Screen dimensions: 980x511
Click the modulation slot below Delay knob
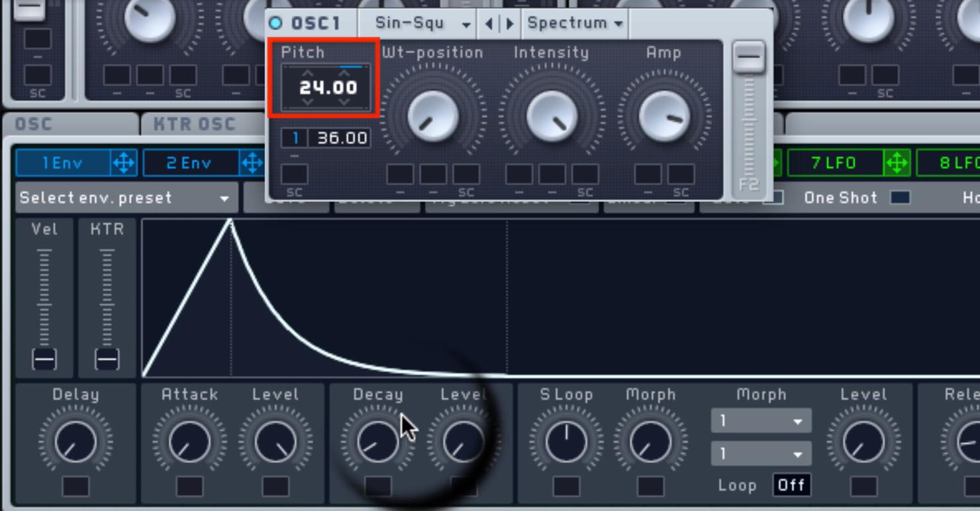pos(75,486)
